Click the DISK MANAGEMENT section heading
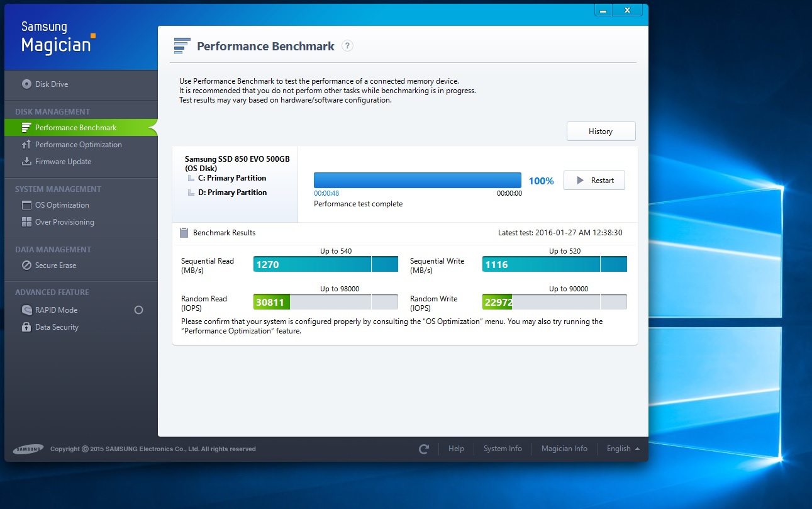Image resolution: width=812 pixels, height=509 pixels. pos(52,111)
